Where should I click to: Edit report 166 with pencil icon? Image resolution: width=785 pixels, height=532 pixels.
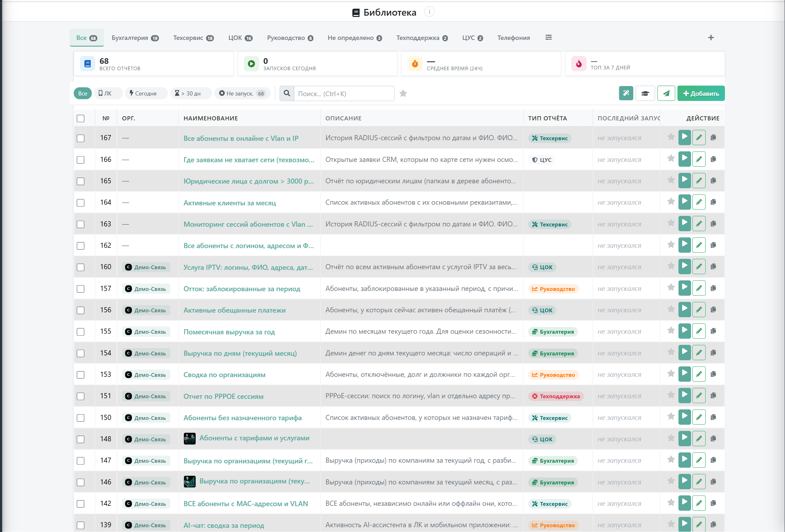pyautogui.click(x=698, y=159)
